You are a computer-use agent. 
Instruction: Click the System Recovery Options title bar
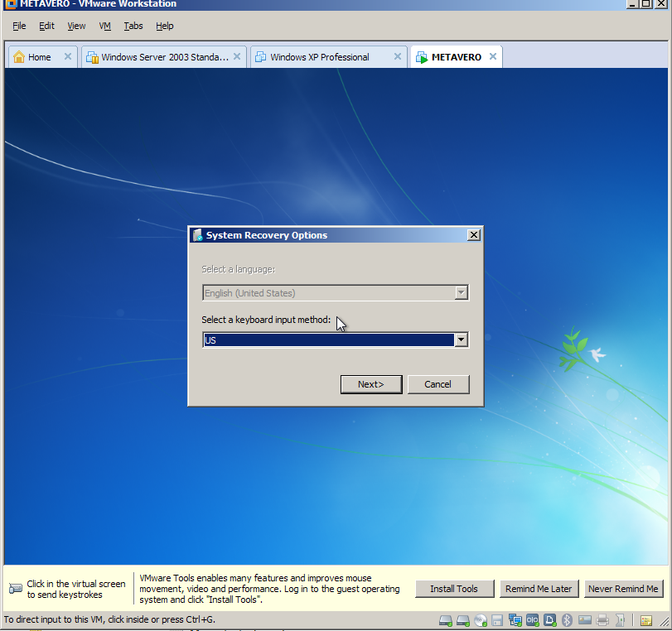pos(336,235)
